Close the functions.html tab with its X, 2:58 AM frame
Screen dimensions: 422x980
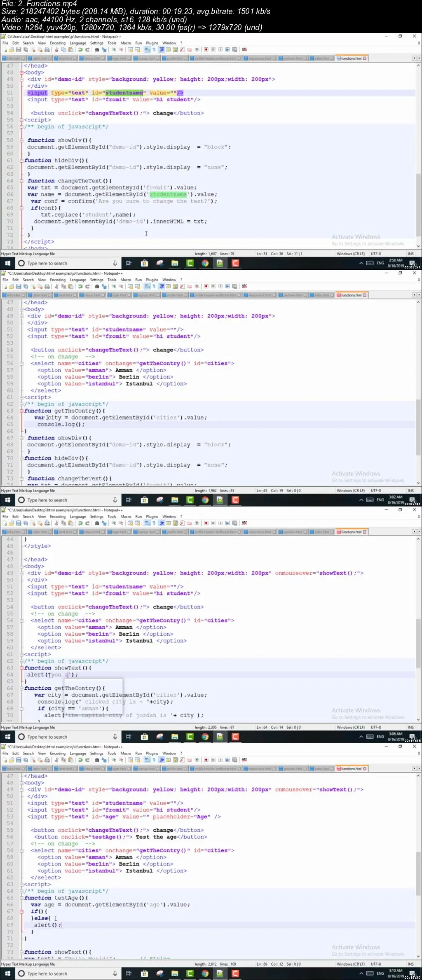(365, 58)
